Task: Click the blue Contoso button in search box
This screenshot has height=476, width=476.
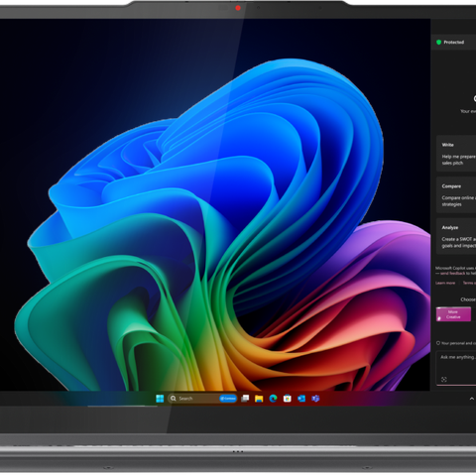Action: [228, 399]
